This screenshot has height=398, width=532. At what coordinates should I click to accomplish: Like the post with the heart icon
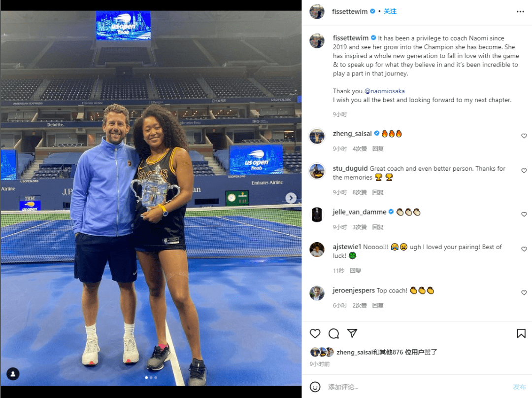coord(315,333)
